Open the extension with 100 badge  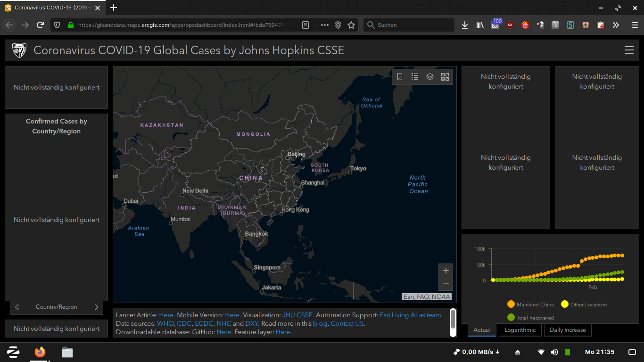(x=495, y=24)
